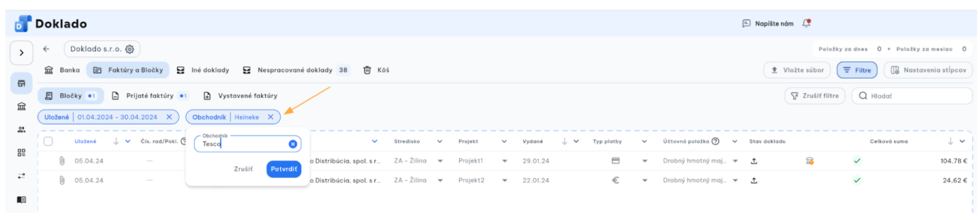
Task: Remove the Obchodník Heineke filter chip
Action: click(270, 117)
